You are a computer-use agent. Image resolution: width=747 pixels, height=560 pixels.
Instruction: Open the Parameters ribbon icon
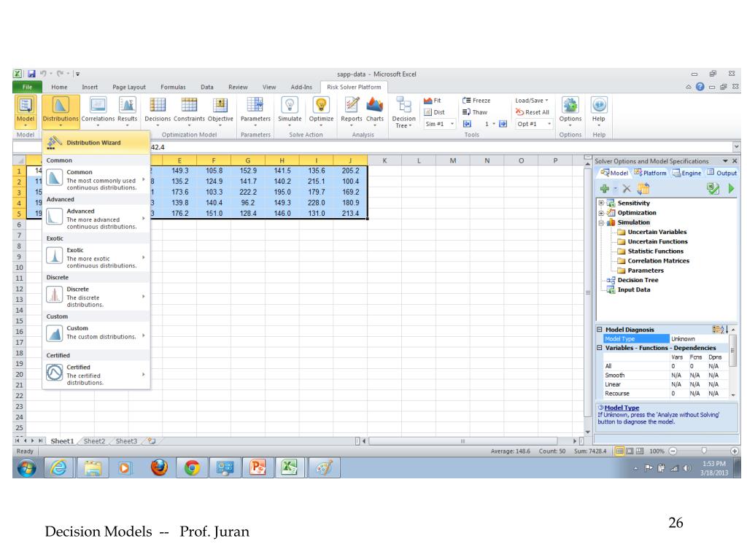point(255,105)
